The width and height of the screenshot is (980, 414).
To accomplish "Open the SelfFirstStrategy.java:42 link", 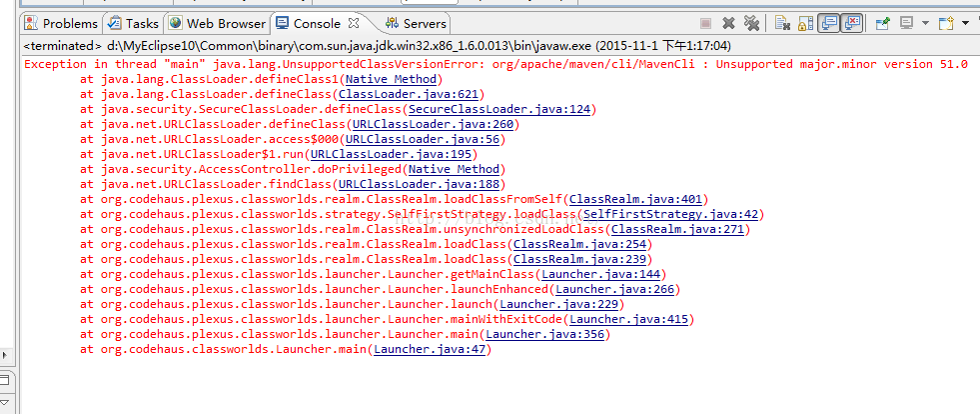I will click(x=670, y=215).
